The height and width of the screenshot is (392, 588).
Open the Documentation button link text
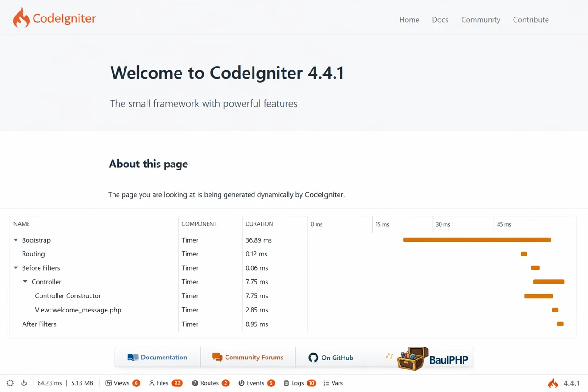[164, 358]
